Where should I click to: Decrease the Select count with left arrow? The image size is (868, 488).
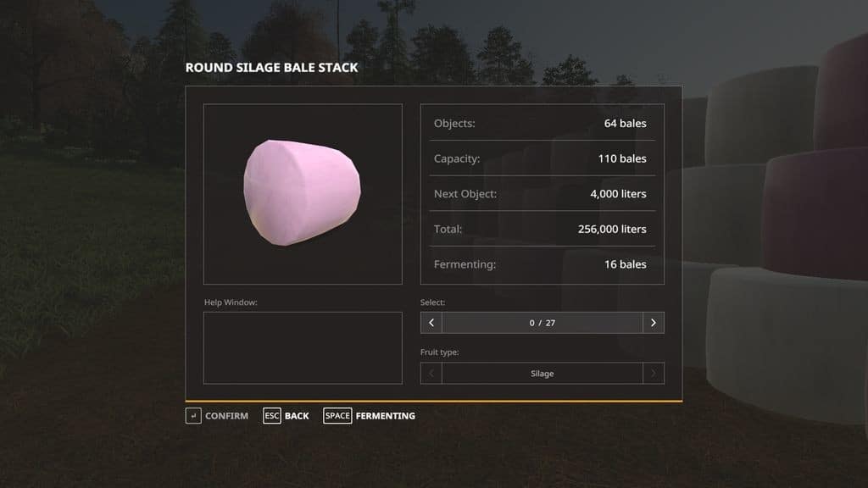point(431,323)
